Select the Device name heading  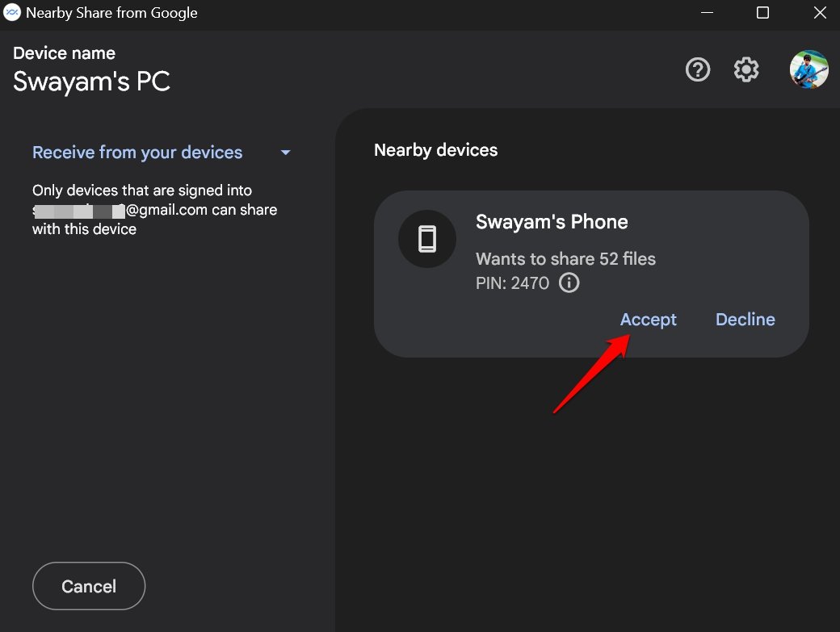[x=64, y=52]
